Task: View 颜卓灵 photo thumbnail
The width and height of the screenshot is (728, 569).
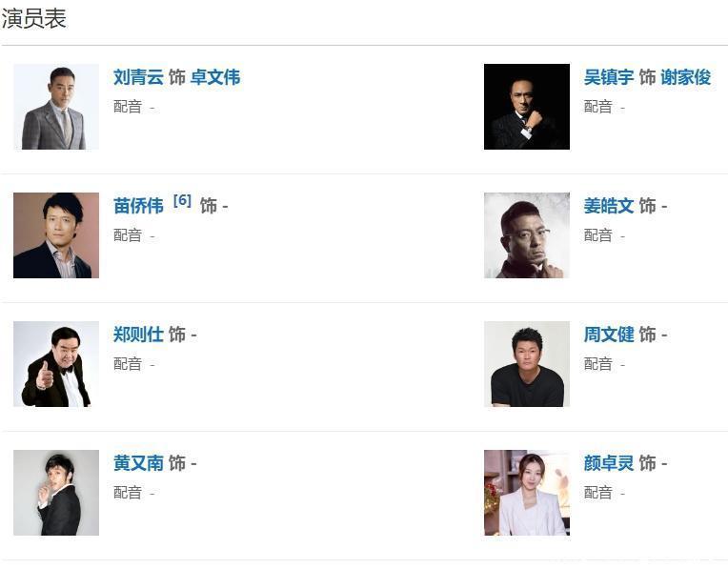Action: tap(526, 493)
